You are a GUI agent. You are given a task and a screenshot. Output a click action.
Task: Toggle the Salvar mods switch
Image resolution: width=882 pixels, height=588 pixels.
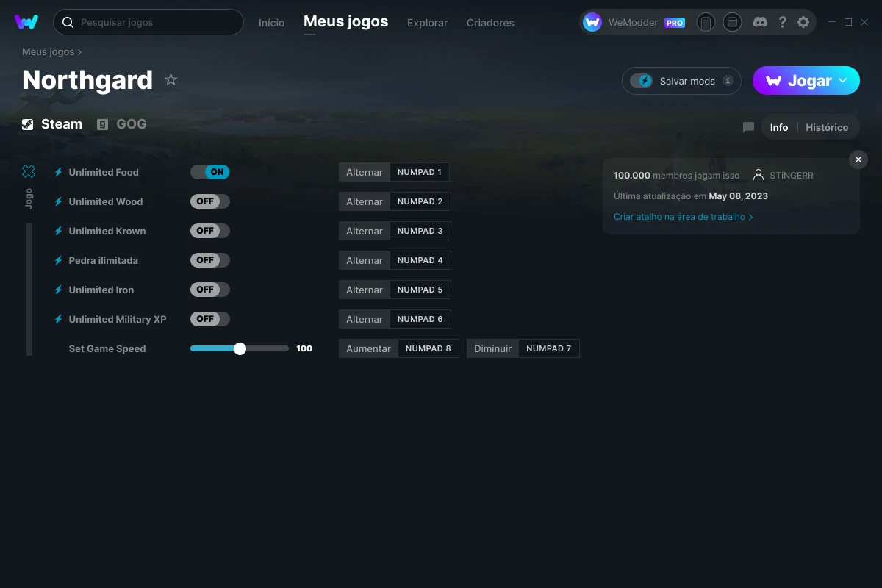[642, 81]
